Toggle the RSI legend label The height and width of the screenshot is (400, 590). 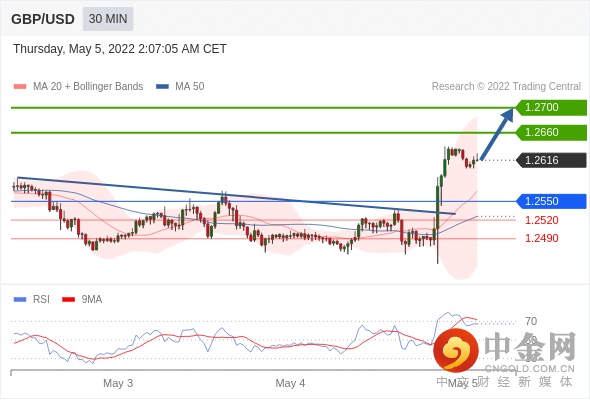(x=41, y=300)
